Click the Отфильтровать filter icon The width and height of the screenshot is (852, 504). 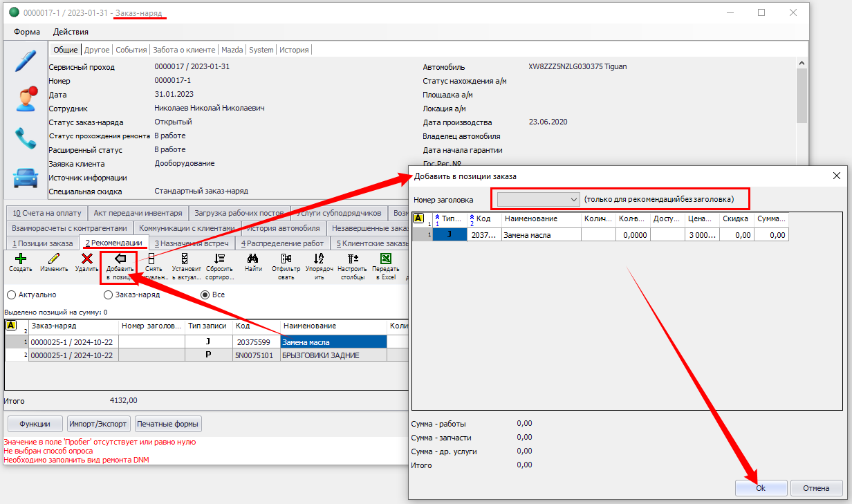click(286, 259)
